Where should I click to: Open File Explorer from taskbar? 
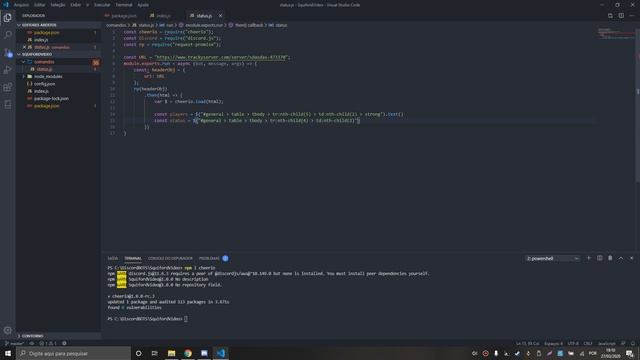coord(171,353)
